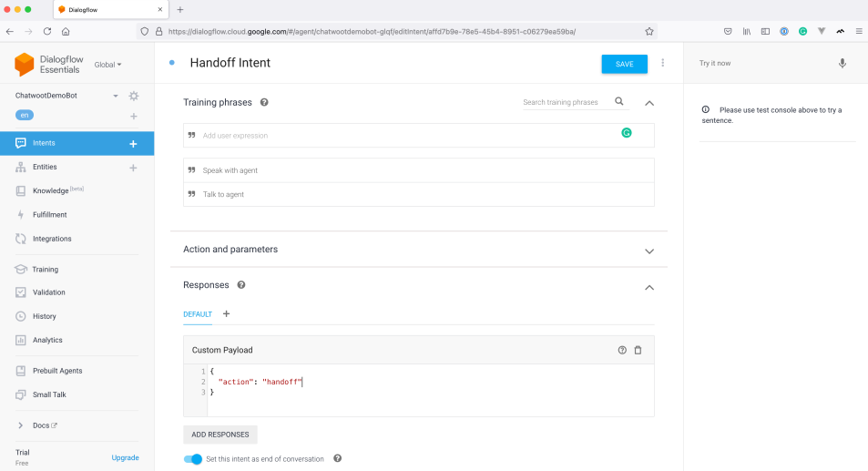
Task: Toggle end of conversation switch
Action: (x=193, y=459)
